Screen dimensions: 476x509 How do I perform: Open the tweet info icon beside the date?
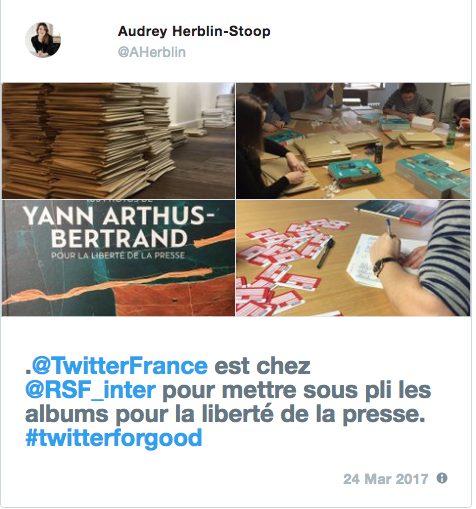point(442,478)
